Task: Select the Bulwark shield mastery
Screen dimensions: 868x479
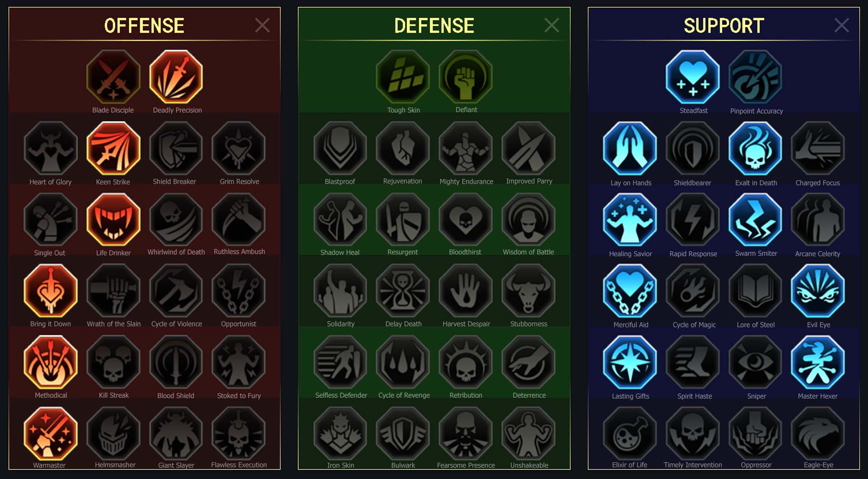Action: tap(403, 434)
